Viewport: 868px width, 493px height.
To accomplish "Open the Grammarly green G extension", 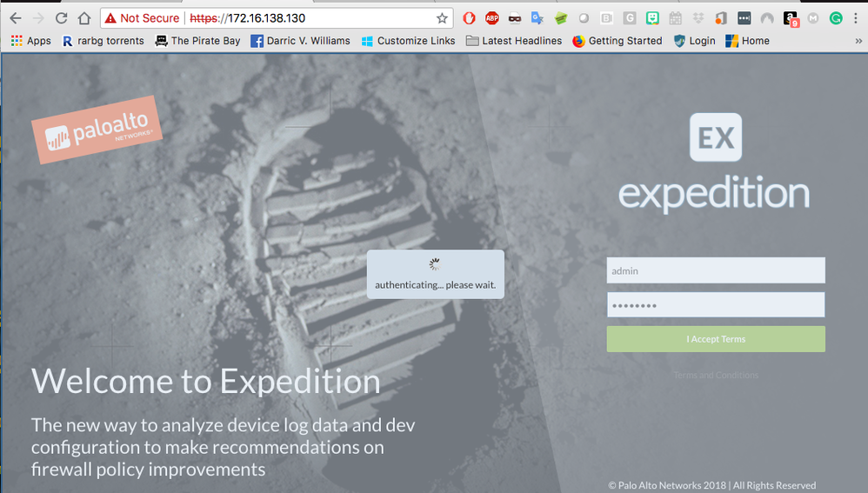I will (836, 18).
